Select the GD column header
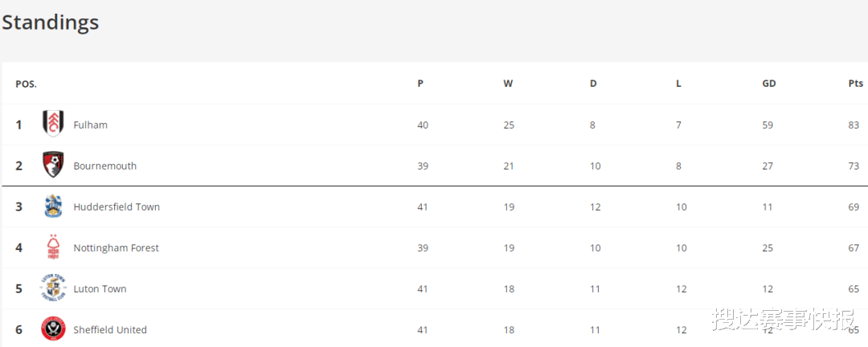Viewport: 868px width, 347px height. [769, 84]
